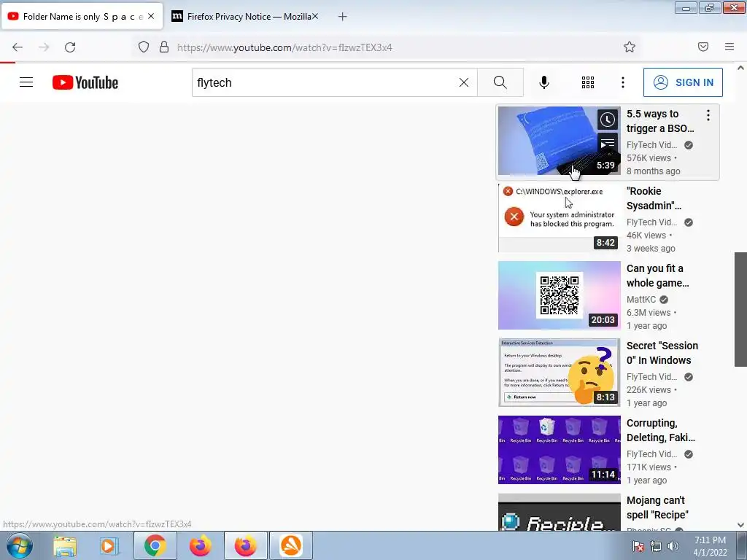Open the "Rookie Sysadmin" video title
This screenshot has width=747, height=560.
click(654, 198)
